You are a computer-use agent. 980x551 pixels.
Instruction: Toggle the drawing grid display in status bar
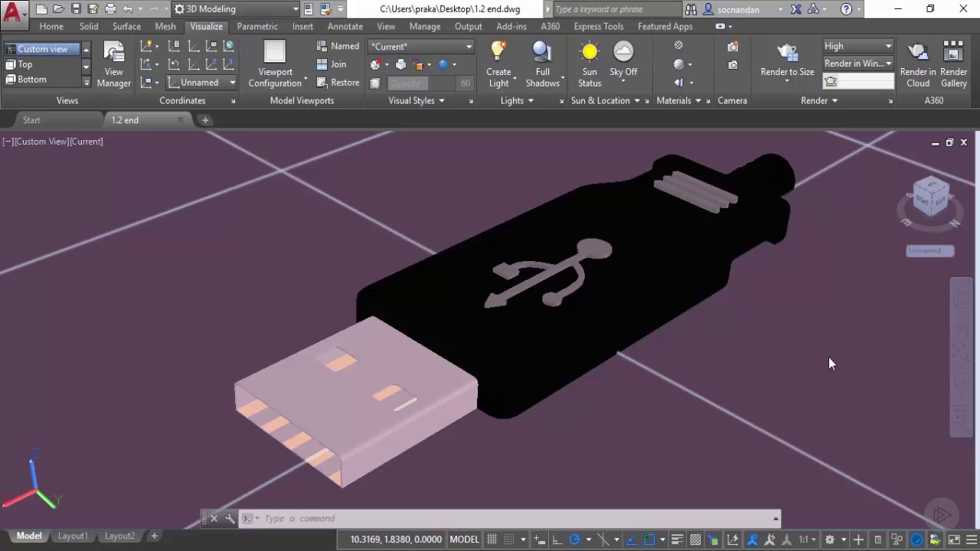[492, 540]
